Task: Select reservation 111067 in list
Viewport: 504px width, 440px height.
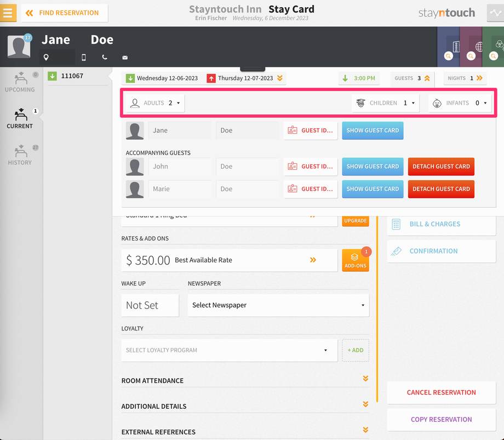Action: (x=77, y=76)
